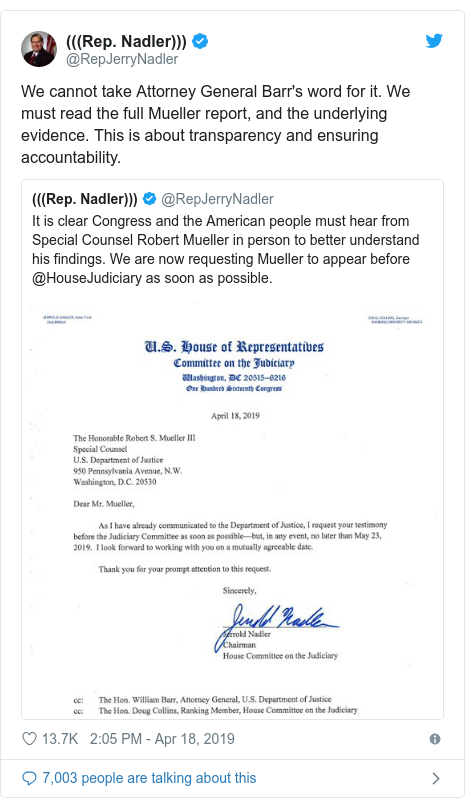Click the @RepJerryNadler handle in the quoted tweet
The height and width of the screenshot is (807, 465).
point(217,199)
